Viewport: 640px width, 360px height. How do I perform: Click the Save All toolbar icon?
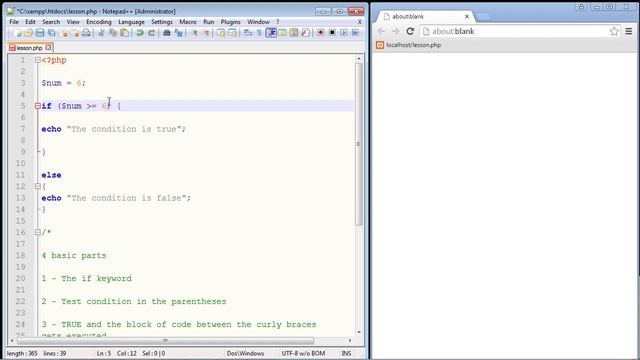pyautogui.click(x=51, y=33)
